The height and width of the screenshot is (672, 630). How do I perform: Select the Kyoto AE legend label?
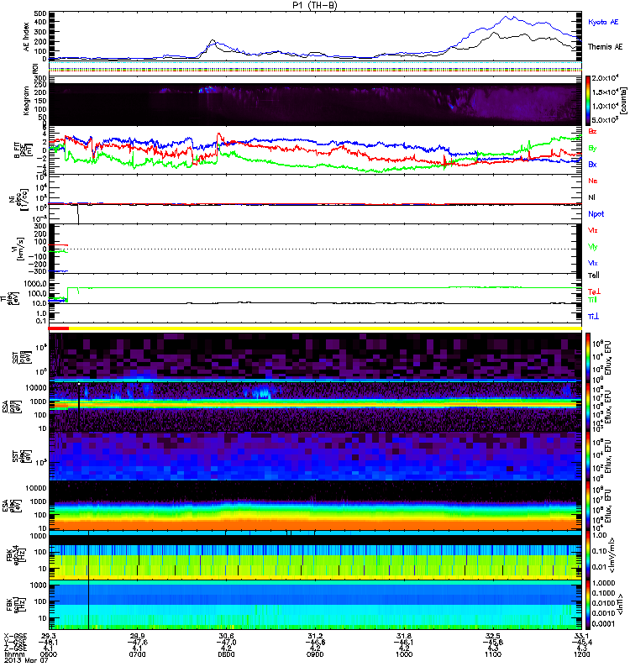click(x=603, y=22)
